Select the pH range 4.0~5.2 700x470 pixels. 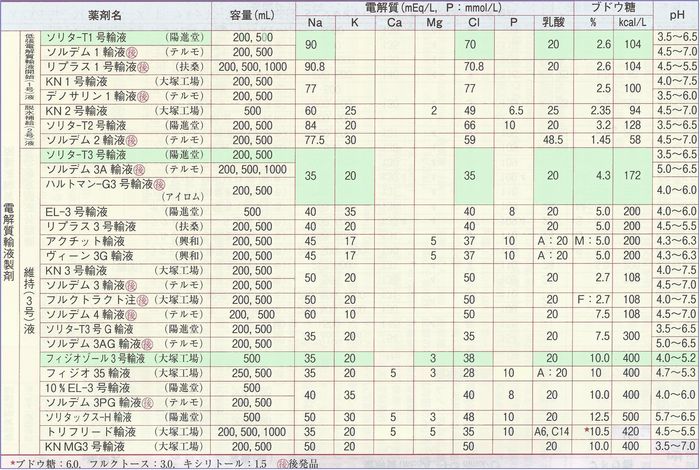676,358
